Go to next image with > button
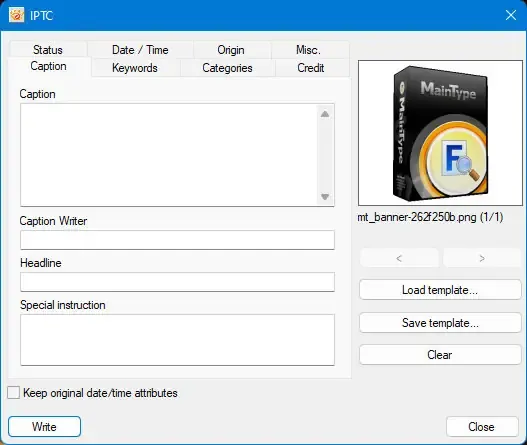This screenshot has width=527, height=445. (x=482, y=258)
